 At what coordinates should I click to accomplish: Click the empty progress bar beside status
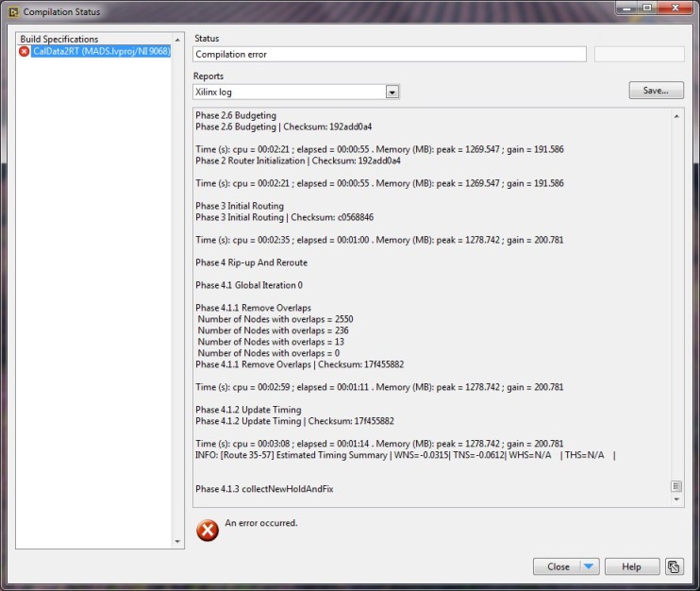point(639,55)
